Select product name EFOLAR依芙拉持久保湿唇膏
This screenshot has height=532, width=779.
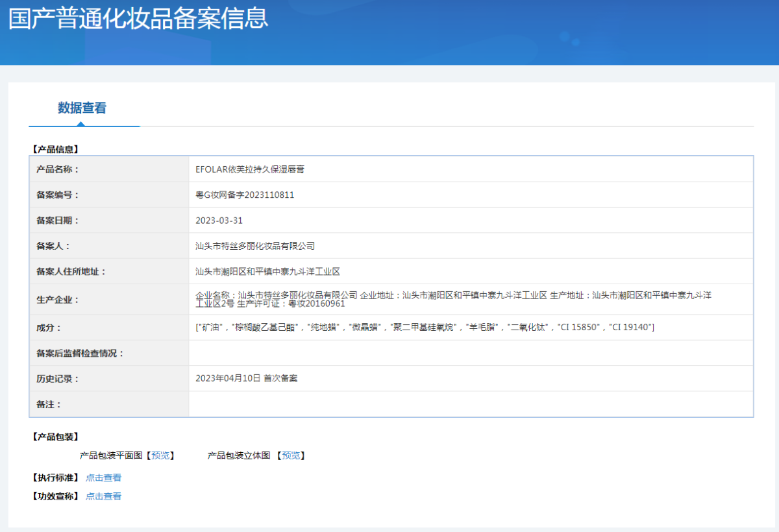pyautogui.click(x=250, y=169)
